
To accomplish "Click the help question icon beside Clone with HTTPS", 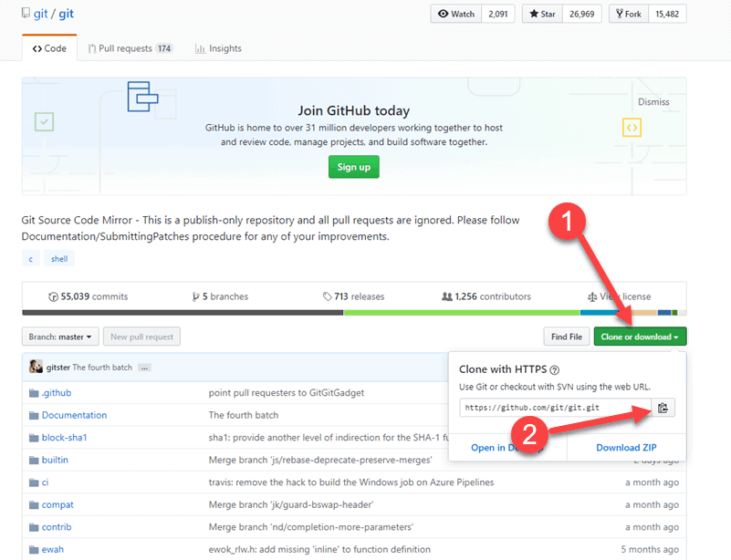I will pyautogui.click(x=554, y=370).
